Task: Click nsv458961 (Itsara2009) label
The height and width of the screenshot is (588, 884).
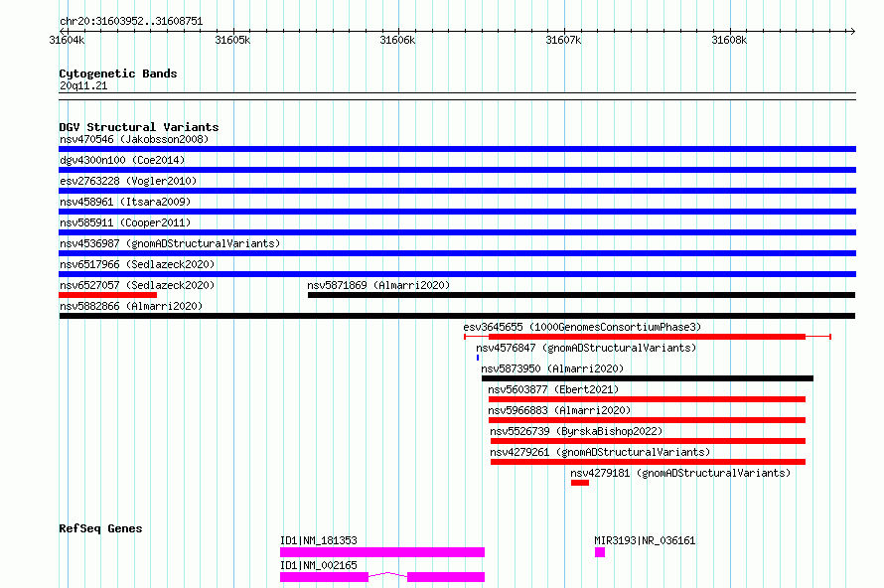Action: (125, 202)
